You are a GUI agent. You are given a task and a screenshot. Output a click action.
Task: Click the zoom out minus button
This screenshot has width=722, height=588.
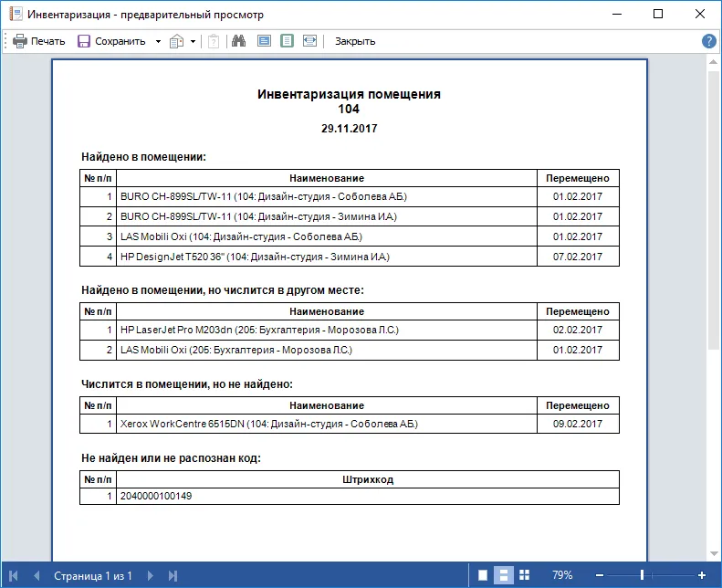tap(600, 575)
